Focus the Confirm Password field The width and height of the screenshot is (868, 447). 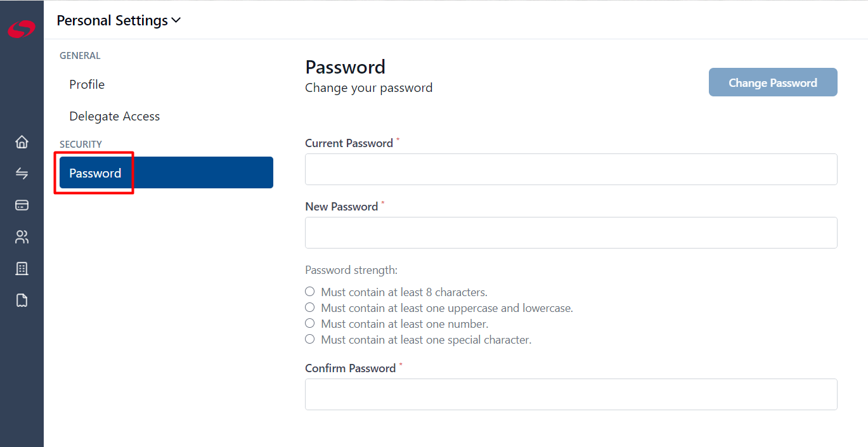(571, 394)
